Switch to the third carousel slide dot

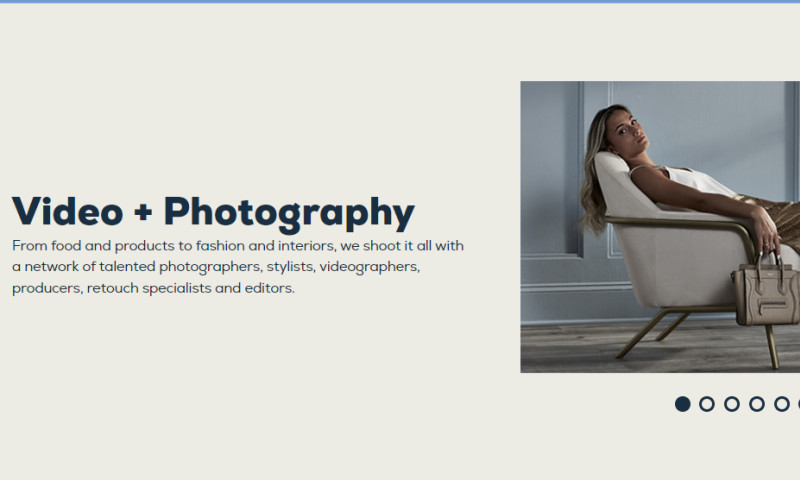point(732,404)
